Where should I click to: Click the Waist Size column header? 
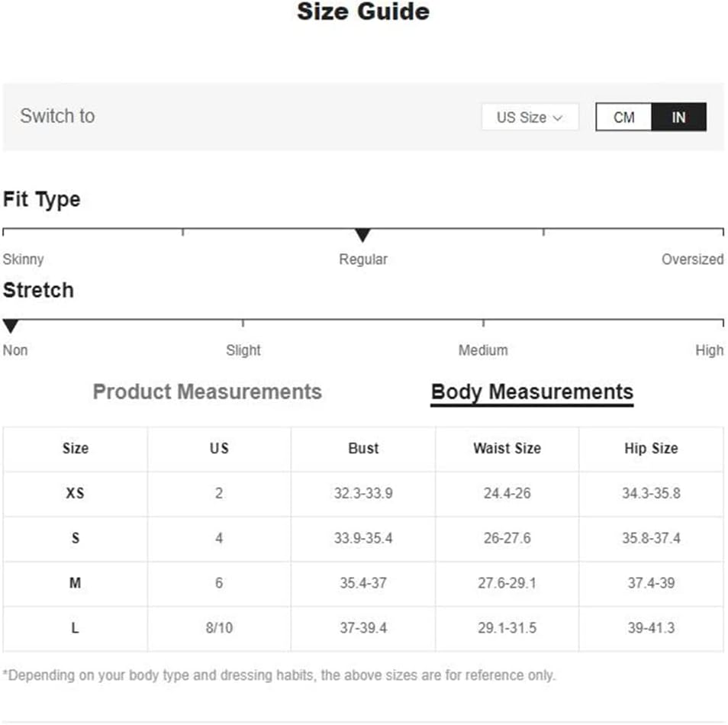[507, 449]
